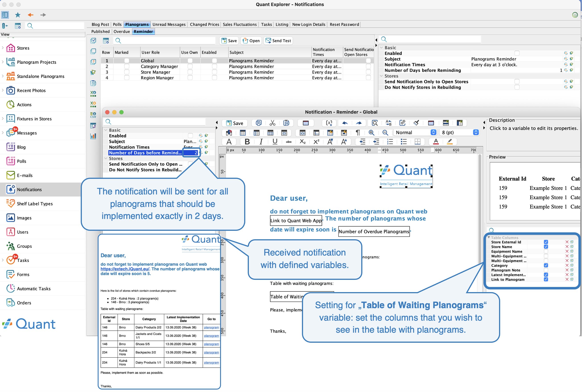Open the Unread Messages tab
This screenshot has width=582, height=392.
pos(169,24)
